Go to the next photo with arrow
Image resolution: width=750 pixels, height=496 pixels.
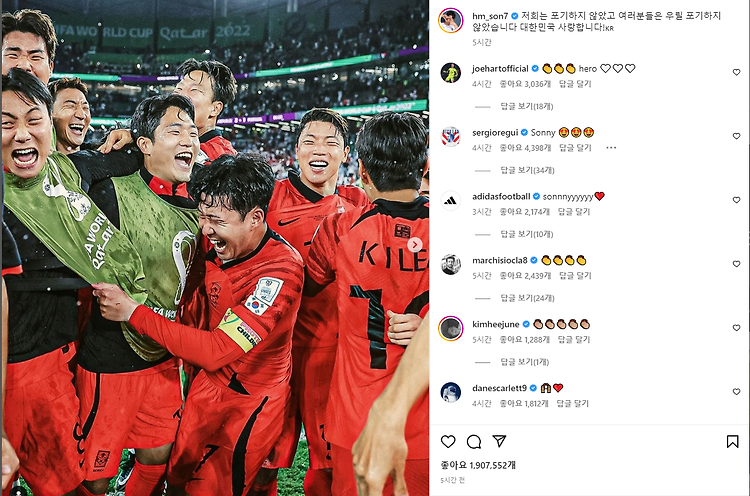click(x=415, y=244)
